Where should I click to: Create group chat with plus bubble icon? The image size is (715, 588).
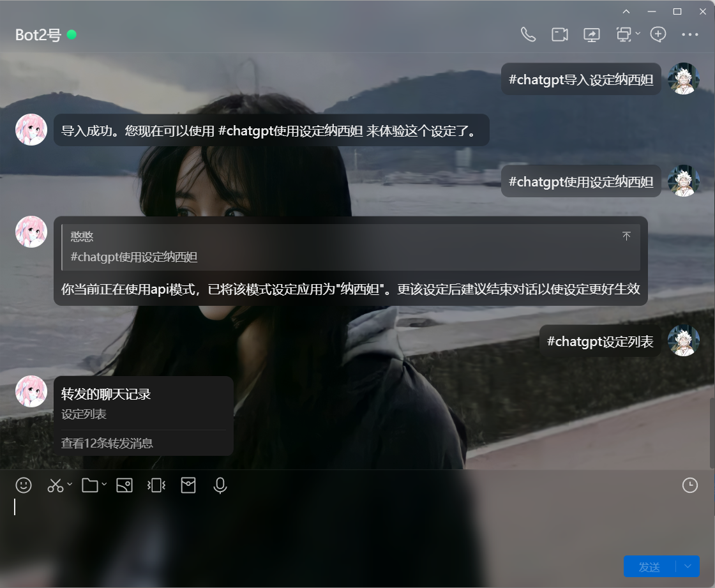pyautogui.click(x=658, y=34)
